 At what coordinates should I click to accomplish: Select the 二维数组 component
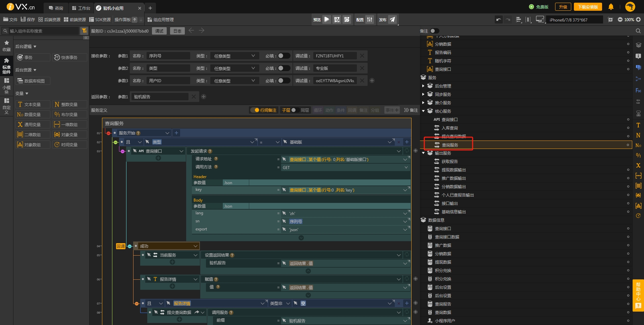(33, 134)
